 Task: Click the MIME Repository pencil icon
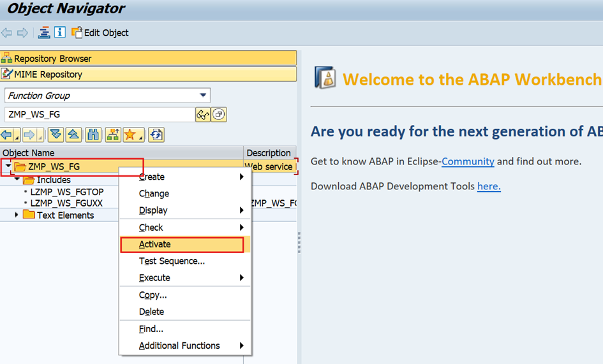6,74
